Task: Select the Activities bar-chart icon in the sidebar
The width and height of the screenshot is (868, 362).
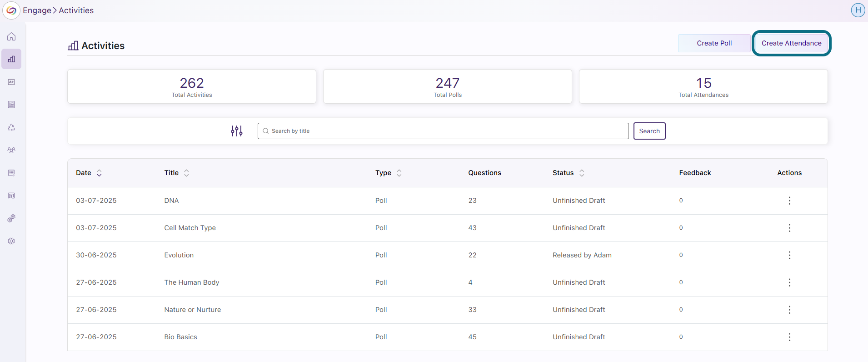Action: pos(11,59)
